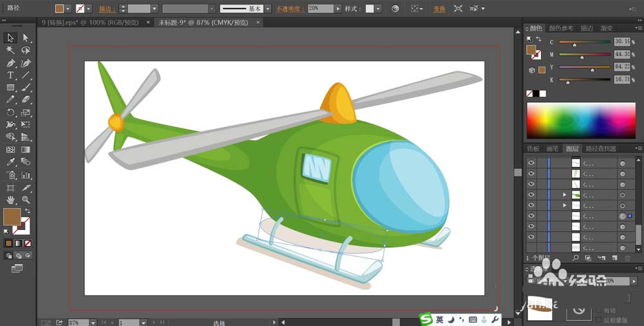Screen dimensions: 644x326
Task: Select the Eyedropper tool
Action: click(10, 162)
